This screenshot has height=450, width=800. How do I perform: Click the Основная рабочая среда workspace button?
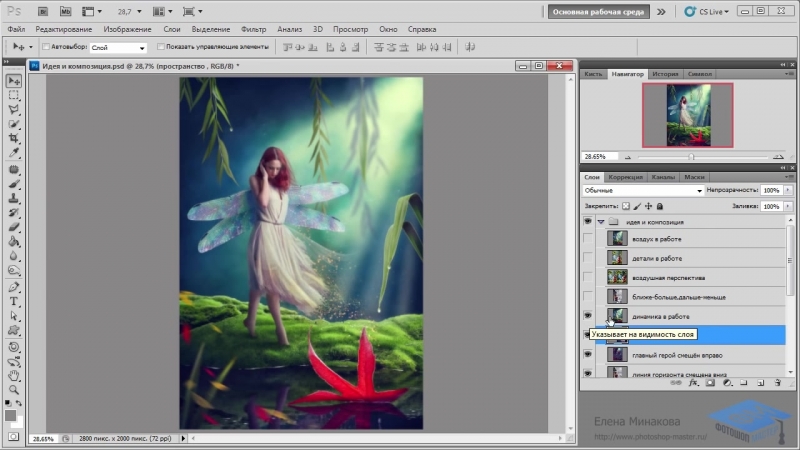[x=598, y=11]
